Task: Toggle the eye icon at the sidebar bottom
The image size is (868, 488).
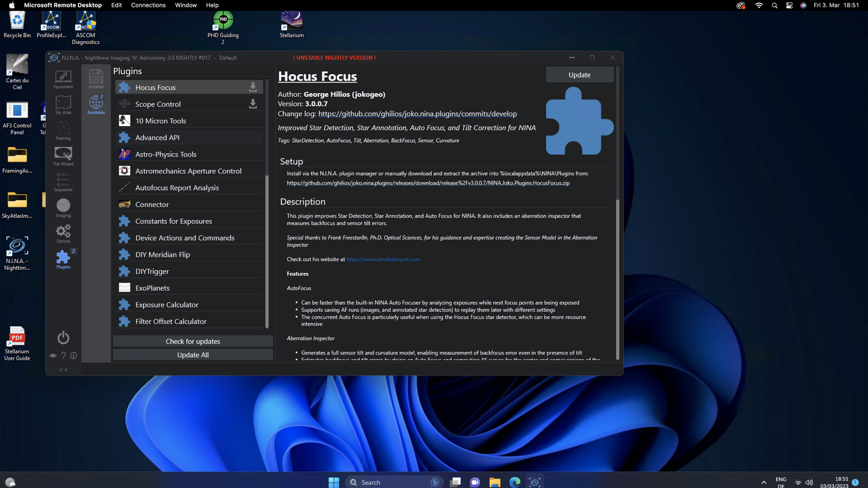Action: (x=53, y=356)
